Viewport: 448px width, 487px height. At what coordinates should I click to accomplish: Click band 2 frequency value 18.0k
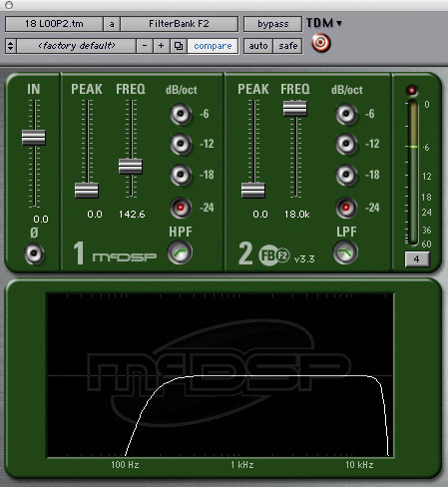coord(296,215)
